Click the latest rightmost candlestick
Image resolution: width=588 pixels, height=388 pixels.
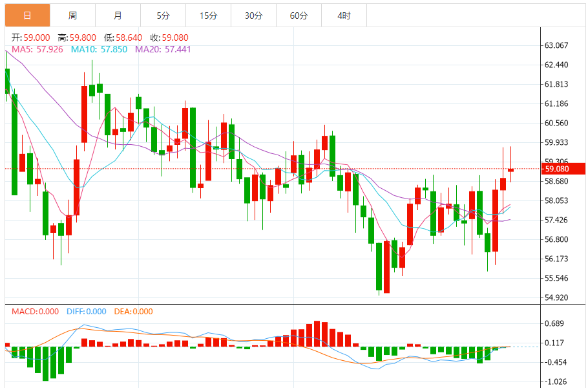coord(510,170)
